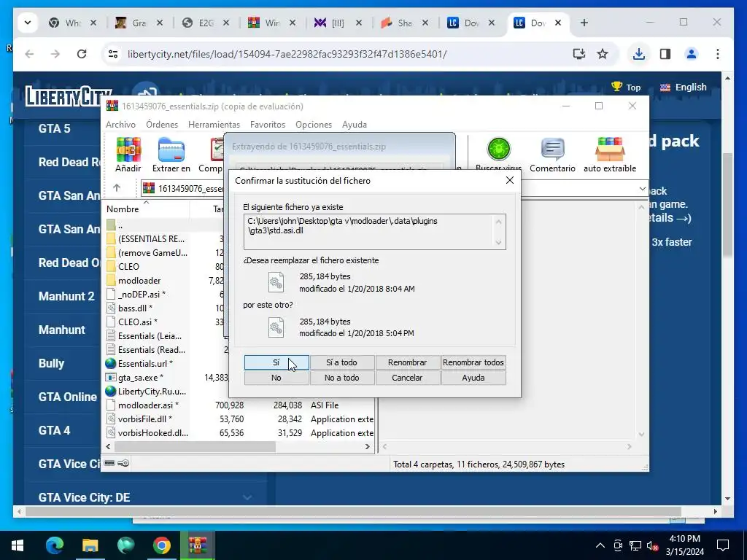This screenshot has height=560, width=747.
Task: Open the Archivo menu in WinRAR
Action: point(120,124)
